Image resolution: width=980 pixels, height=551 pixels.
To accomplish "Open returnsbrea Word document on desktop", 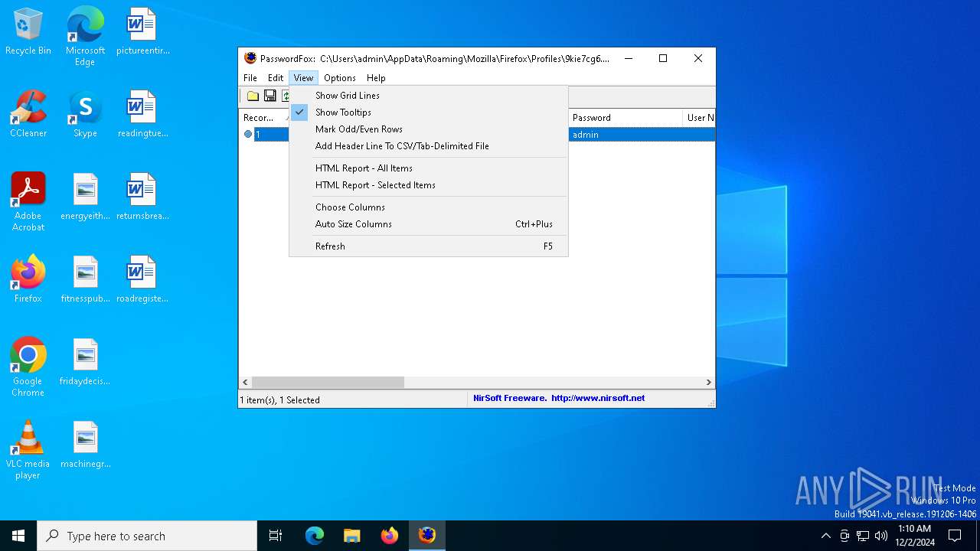I will click(142, 197).
